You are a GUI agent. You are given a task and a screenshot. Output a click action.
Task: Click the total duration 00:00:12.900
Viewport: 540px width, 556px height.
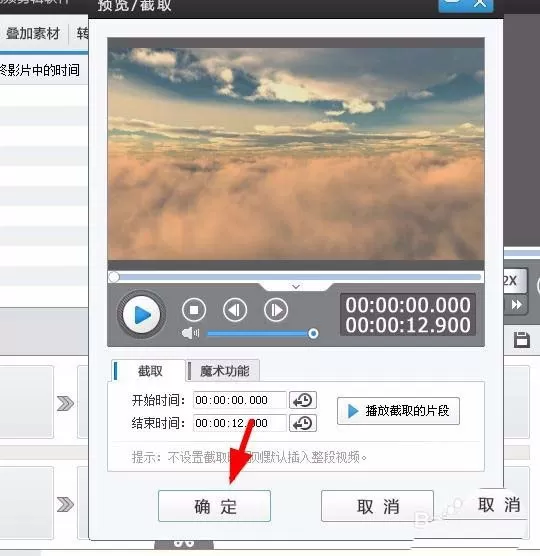[x=408, y=325]
